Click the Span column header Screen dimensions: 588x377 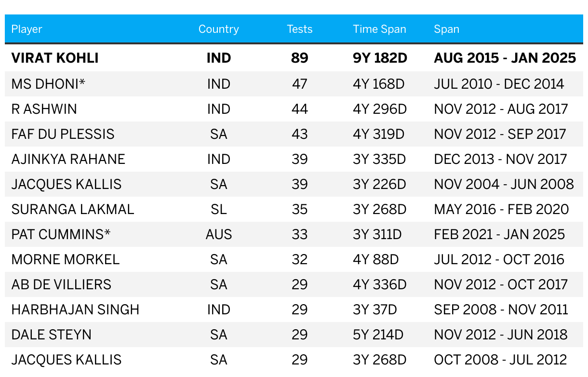446,29
